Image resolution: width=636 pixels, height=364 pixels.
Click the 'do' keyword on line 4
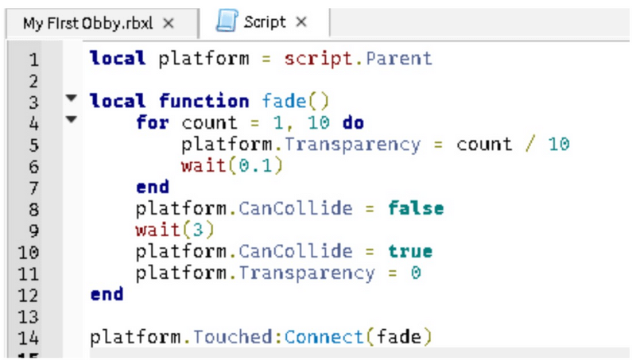pos(353,123)
